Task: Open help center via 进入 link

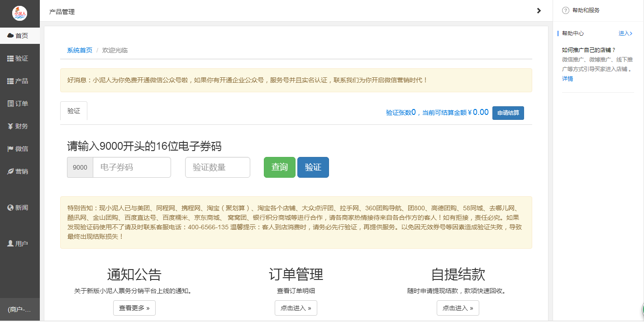Action: (625, 33)
